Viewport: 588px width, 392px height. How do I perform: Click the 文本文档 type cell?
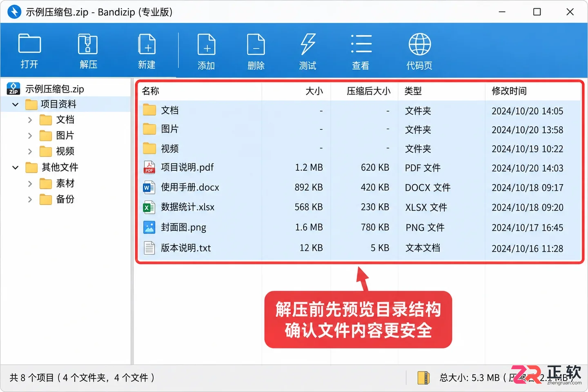click(423, 248)
